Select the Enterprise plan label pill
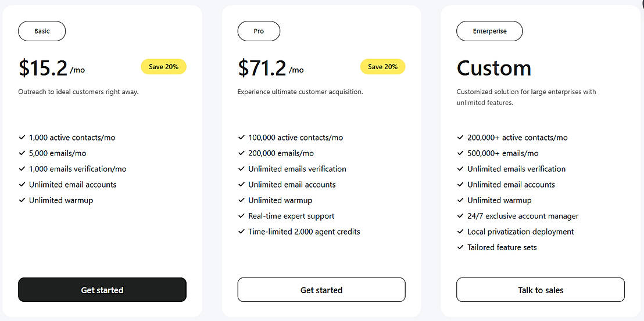 [489, 31]
